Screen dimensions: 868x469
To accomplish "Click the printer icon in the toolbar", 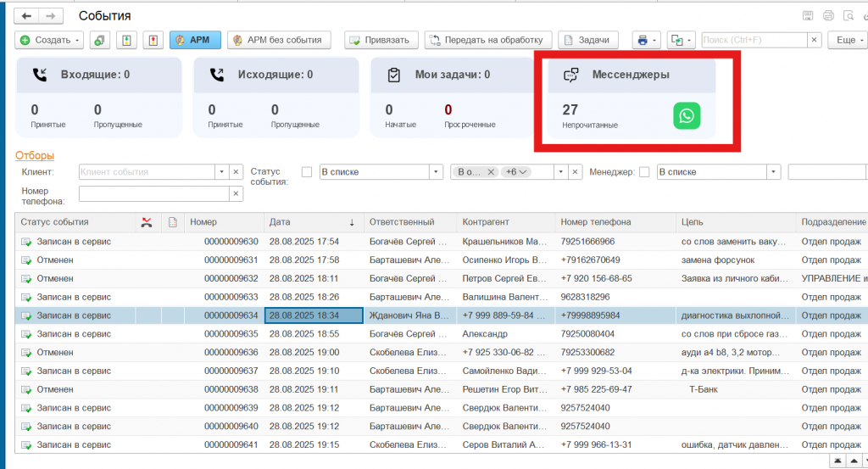I will 643,40.
